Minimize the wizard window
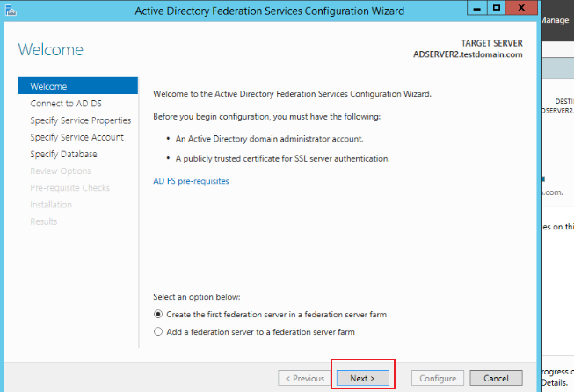 (x=477, y=8)
